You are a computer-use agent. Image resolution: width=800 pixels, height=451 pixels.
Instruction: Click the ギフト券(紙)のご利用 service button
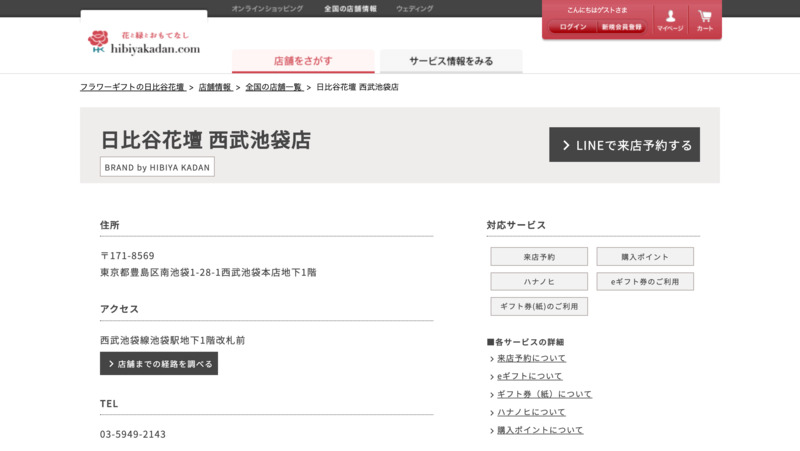tap(539, 307)
